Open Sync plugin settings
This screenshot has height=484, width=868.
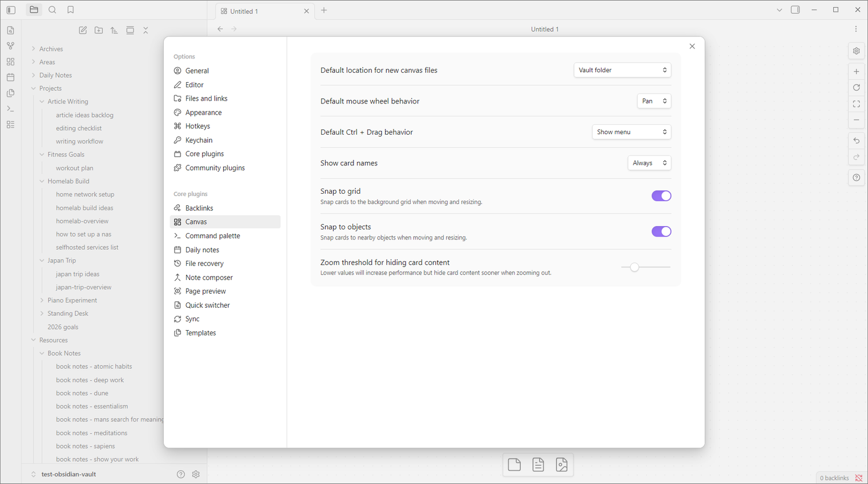(225, 319)
